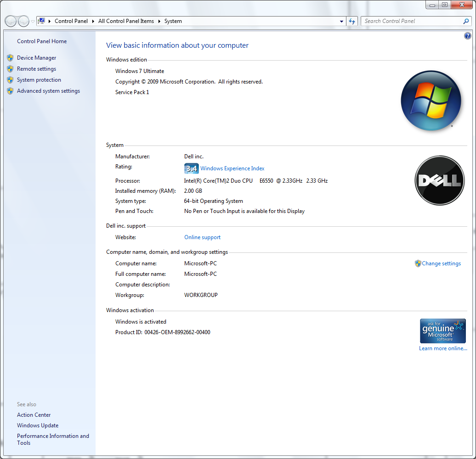Viewport: 476px width, 459px height.
Task: Click the computer icon in address bar
Action: click(x=41, y=21)
